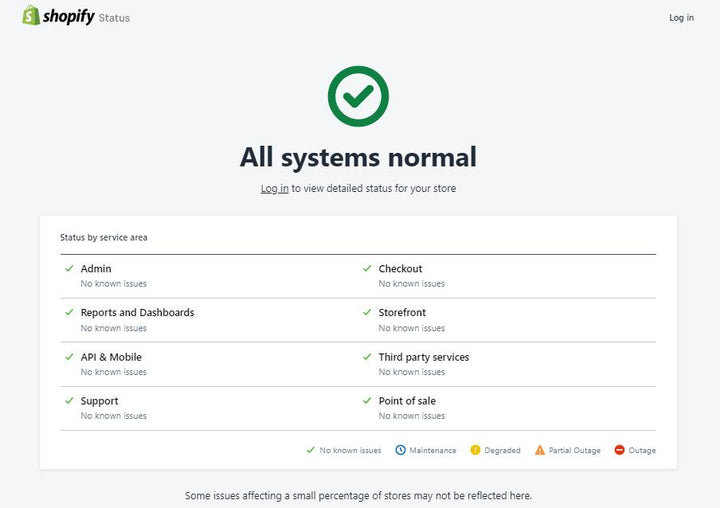The width and height of the screenshot is (720, 508).
Task: Follow the underlined Log in link
Action: pos(275,188)
